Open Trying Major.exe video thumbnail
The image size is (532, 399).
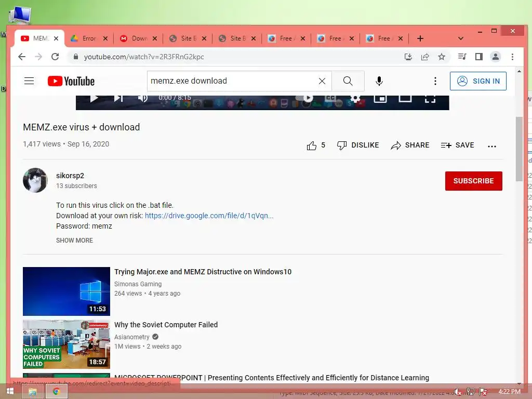point(66,291)
